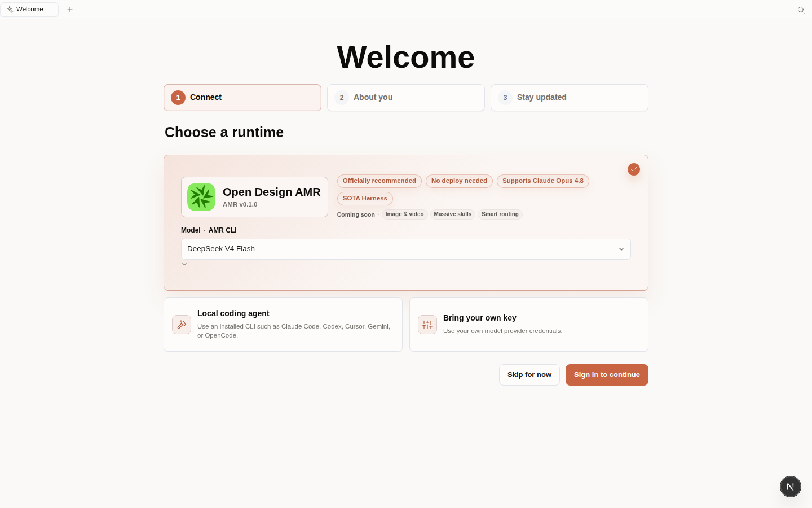Click the search magnifier icon in top bar

(801, 10)
